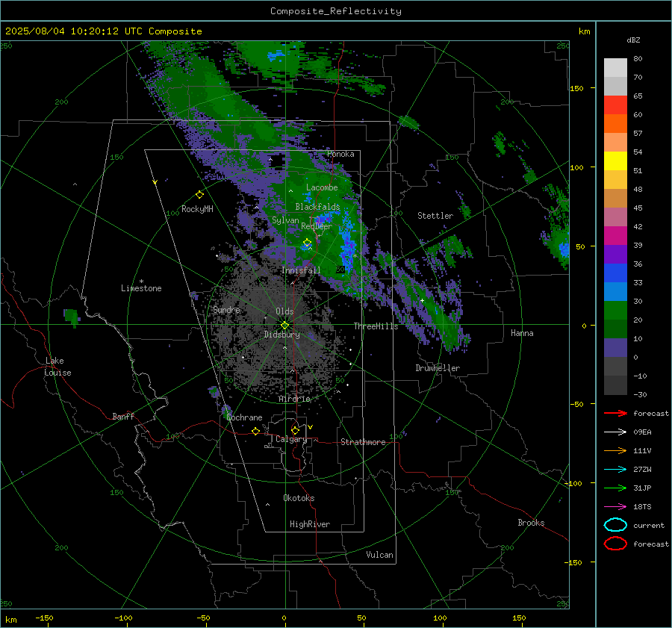Viewport: 672px width, 628px height.
Task: Click the cyan 27ZW arrow icon
Action: (x=615, y=470)
